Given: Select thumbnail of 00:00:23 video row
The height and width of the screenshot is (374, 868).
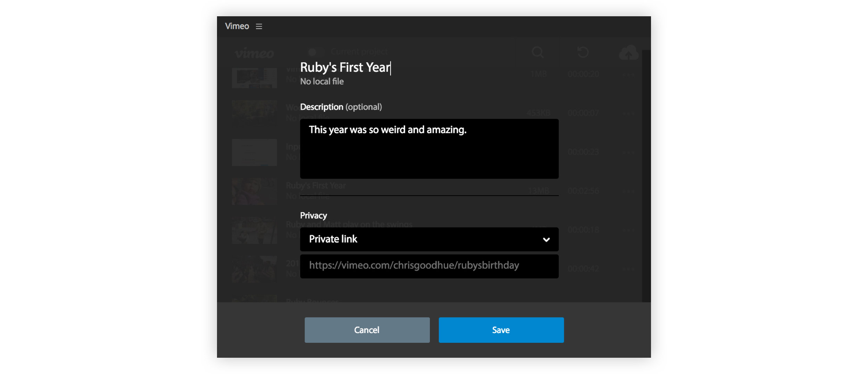Looking at the screenshot, I should click(254, 152).
